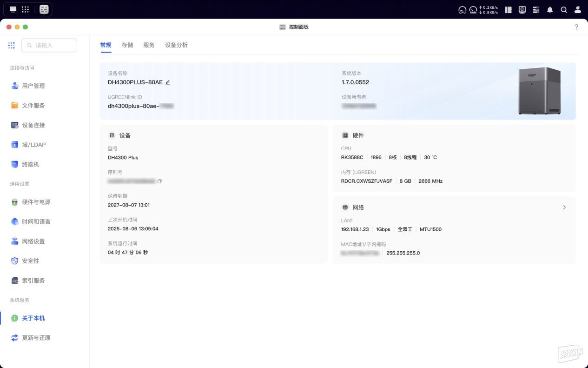The image size is (588, 368).
Task: Click the 1Gbps link speed
Action: [383, 229]
